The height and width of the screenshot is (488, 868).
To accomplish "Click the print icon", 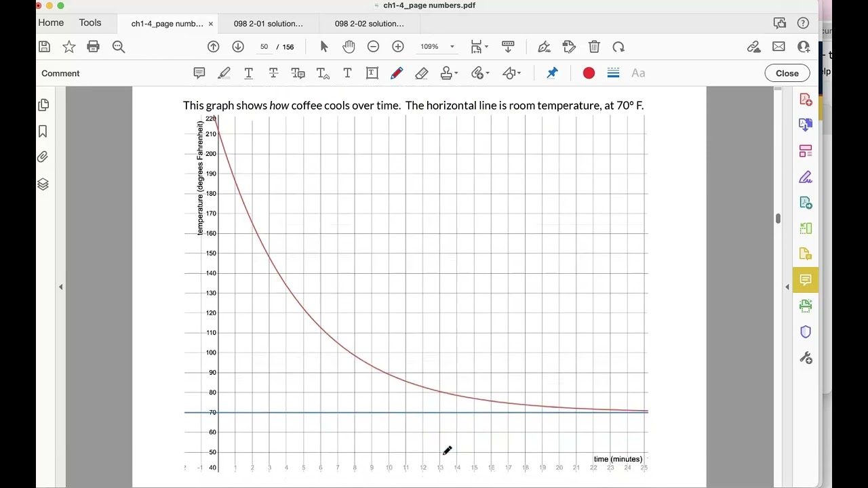I will [94, 47].
